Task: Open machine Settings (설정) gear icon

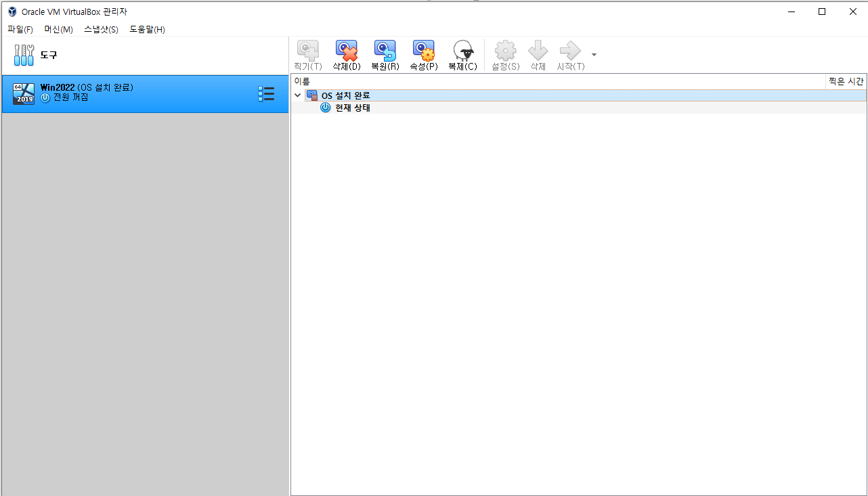Action: [505, 50]
